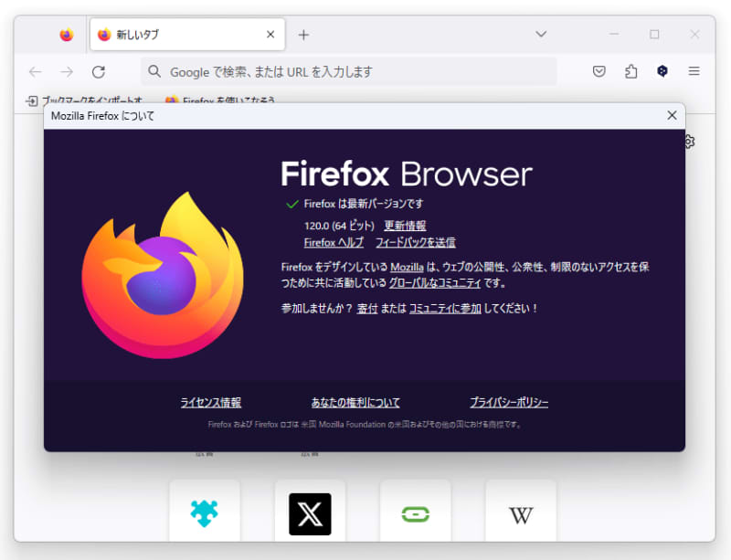Open a new tab with plus button
The width and height of the screenshot is (731, 560).
pos(303,35)
